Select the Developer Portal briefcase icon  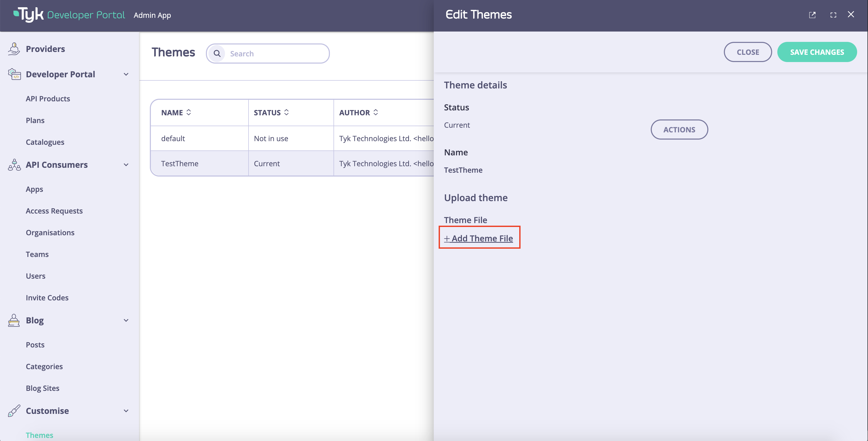13,74
